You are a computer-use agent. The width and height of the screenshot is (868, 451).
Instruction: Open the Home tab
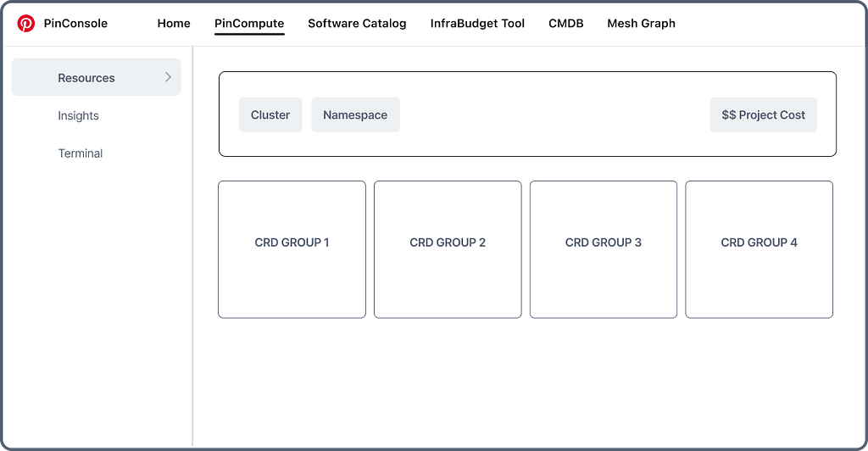tap(174, 23)
